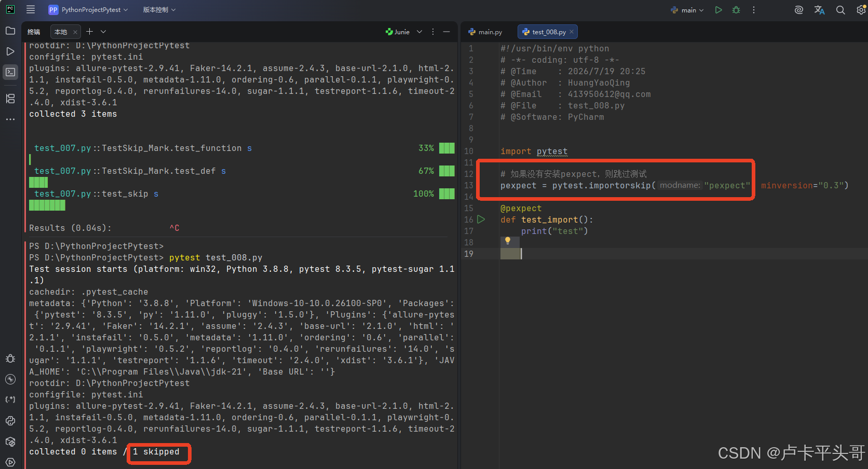The width and height of the screenshot is (868, 469).
Task: Open the 版本控制 dropdown
Action: click(x=159, y=10)
